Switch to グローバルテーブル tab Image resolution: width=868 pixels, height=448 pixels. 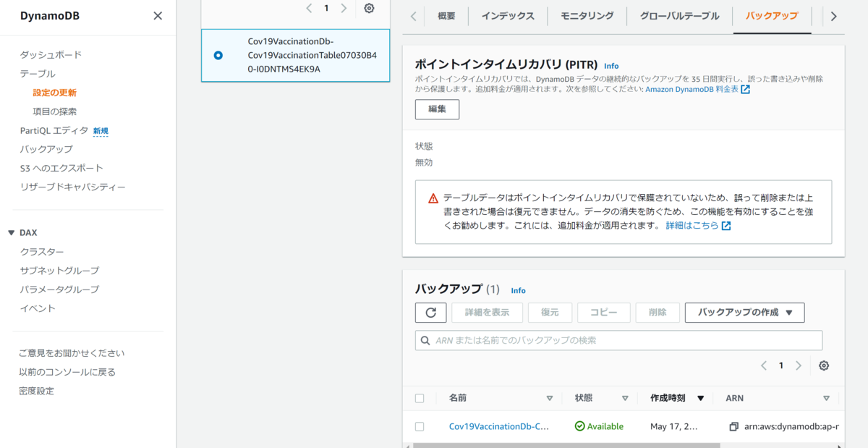pos(680,16)
